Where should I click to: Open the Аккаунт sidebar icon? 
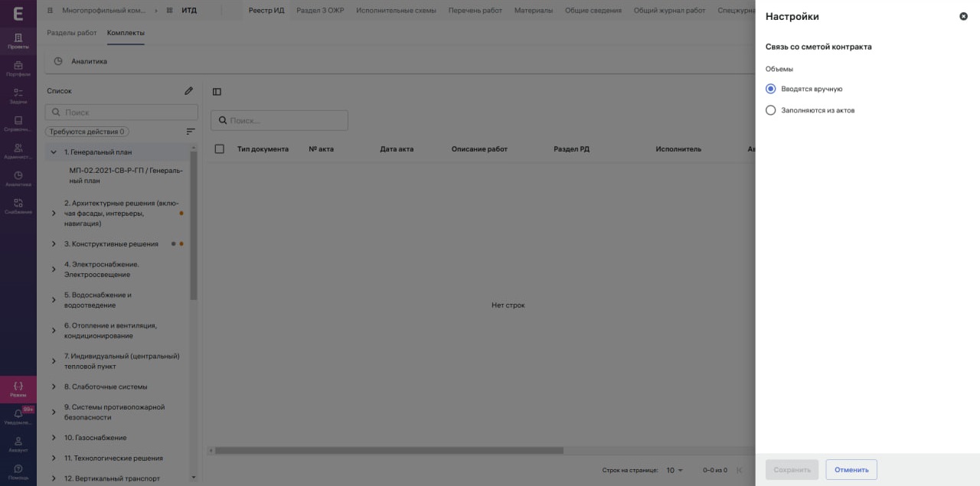tap(18, 445)
